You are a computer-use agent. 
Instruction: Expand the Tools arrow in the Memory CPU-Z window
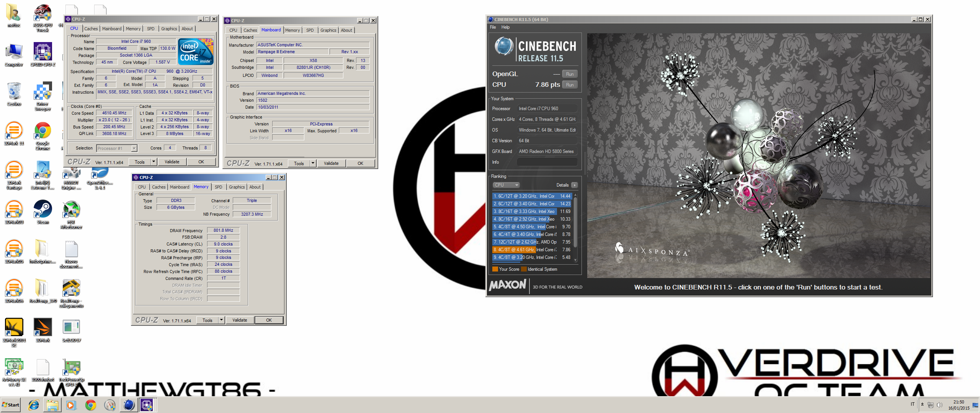[x=221, y=320]
